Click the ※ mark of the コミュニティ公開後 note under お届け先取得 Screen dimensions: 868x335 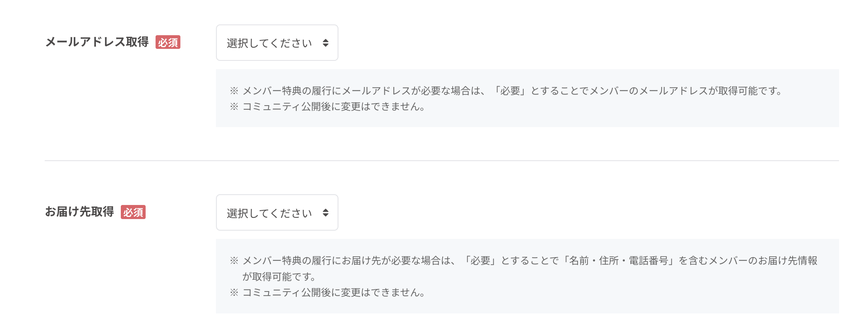234,292
